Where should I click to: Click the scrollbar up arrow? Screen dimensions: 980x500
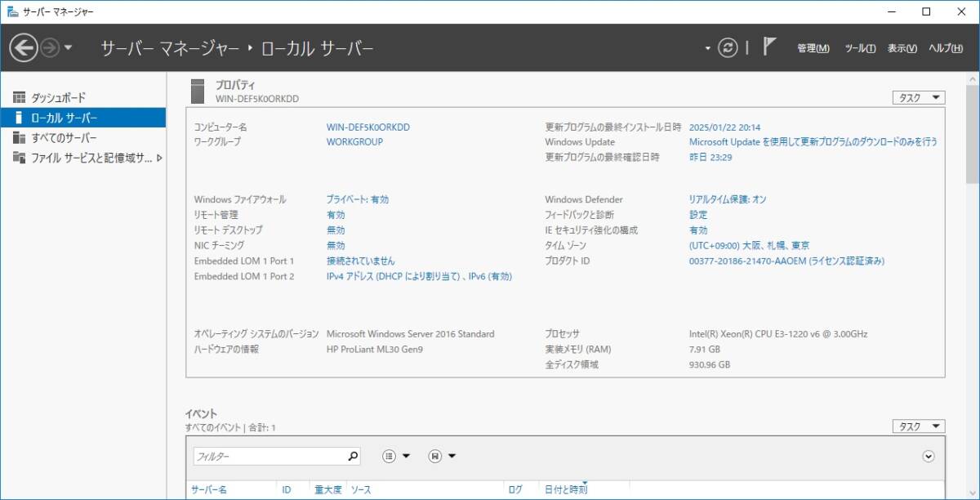point(972,78)
